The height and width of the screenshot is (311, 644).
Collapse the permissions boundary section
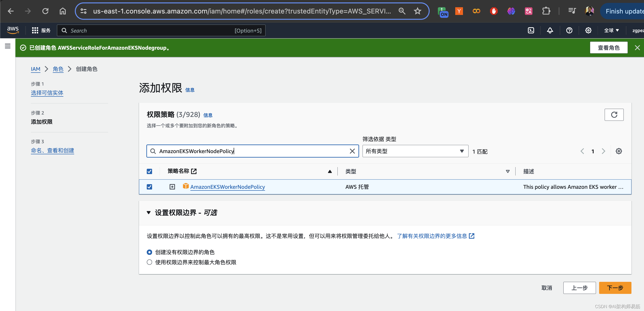coord(148,213)
